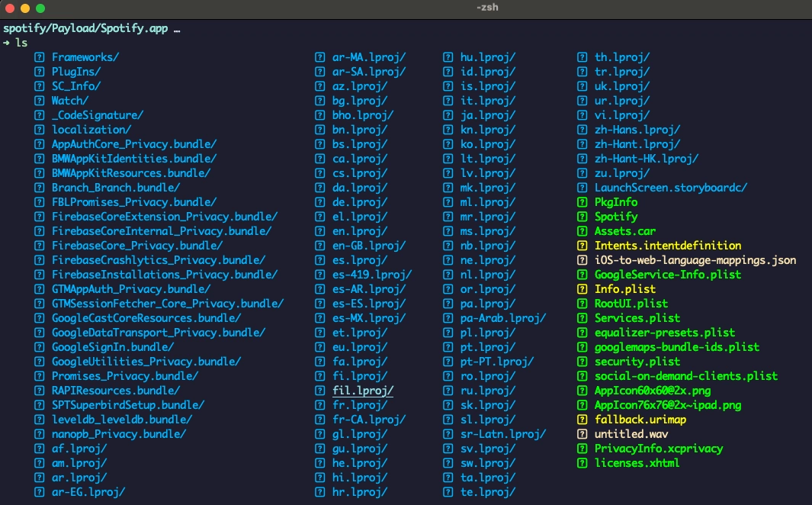Click the fr-CA.lproj/ entry
812x505 pixels.
[369, 420]
